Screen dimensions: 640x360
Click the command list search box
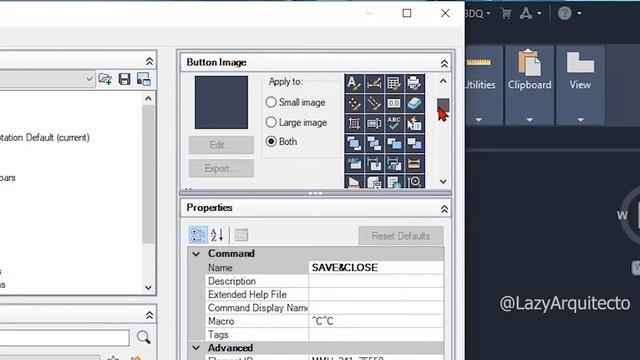pos(63,338)
